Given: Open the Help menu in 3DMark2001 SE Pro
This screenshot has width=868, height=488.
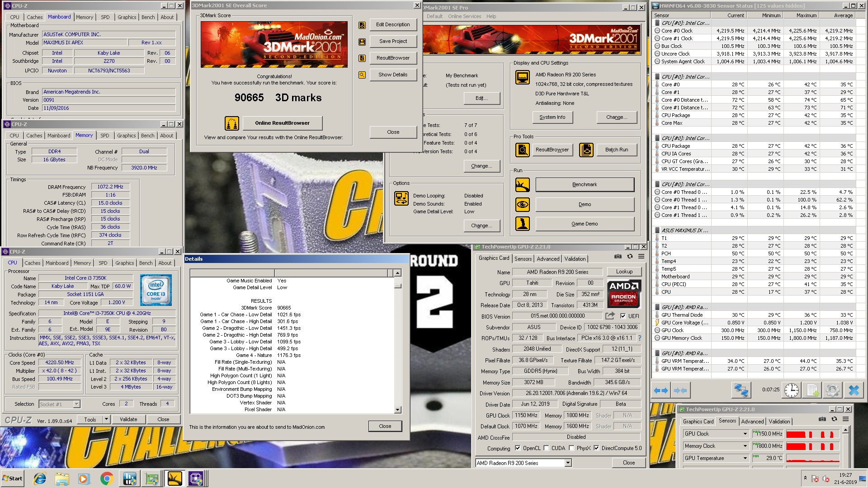Looking at the screenshot, I should click(491, 16).
